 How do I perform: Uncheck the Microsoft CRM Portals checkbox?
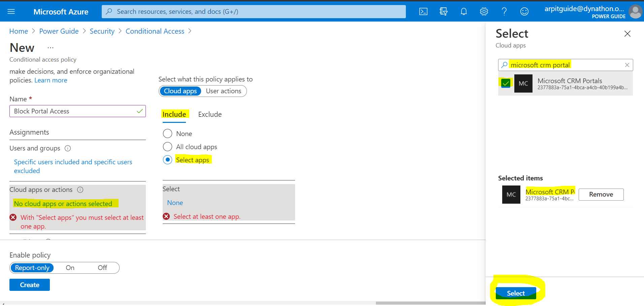[x=506, y=83]
